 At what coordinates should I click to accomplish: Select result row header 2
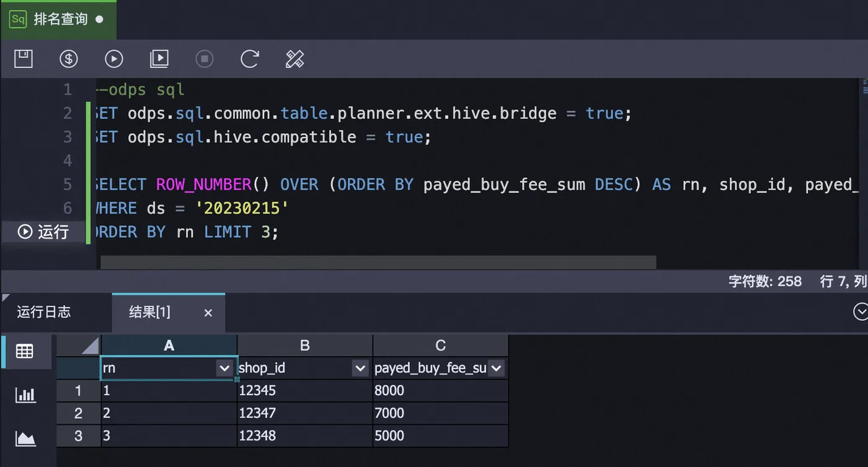point(79,413)
